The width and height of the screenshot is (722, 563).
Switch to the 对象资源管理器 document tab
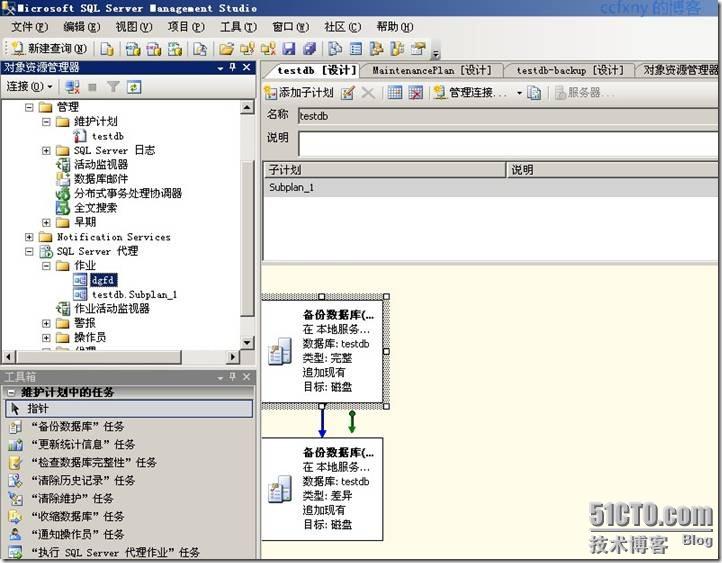[681, 70]
